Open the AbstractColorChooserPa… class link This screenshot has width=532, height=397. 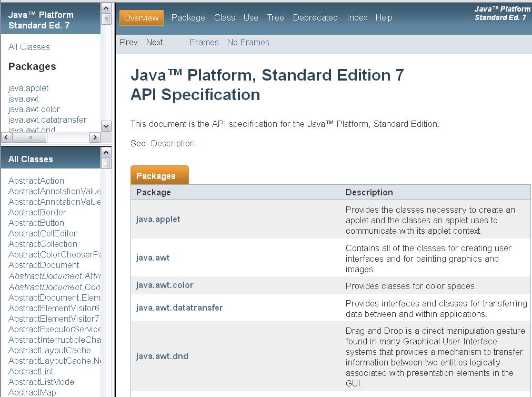pos(54,254)
